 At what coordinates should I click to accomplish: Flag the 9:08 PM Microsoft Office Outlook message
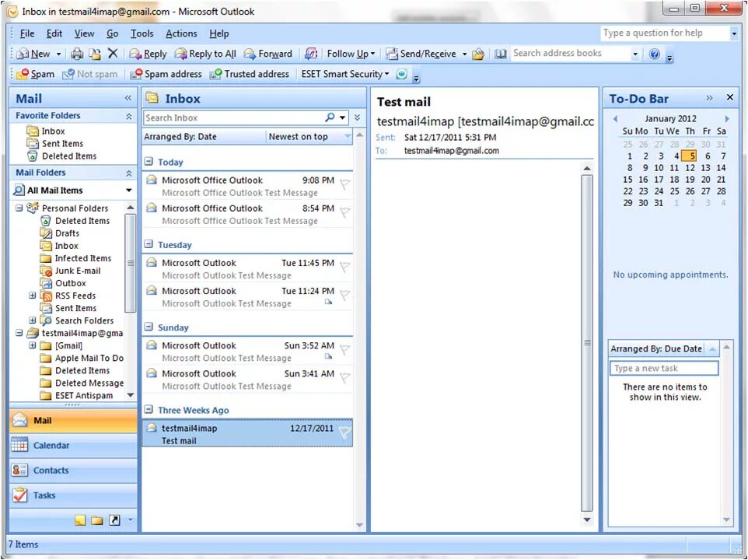click(x=345, y=184)
